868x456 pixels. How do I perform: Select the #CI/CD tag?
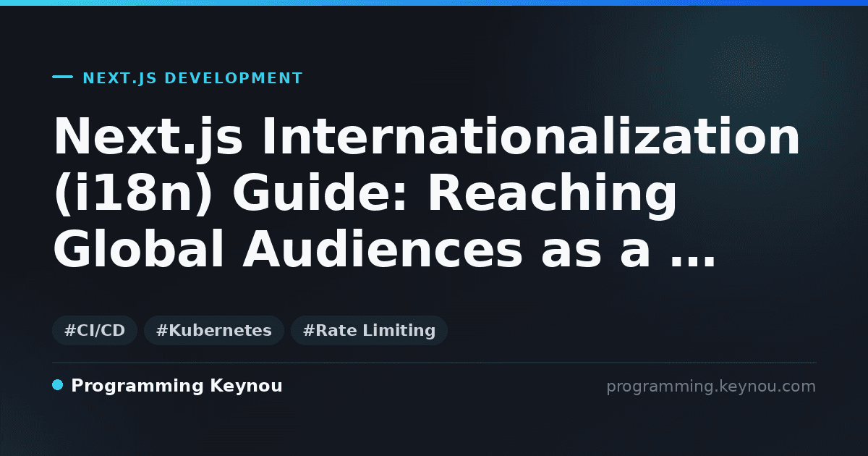pyautogui.click(x=95, y=331)
